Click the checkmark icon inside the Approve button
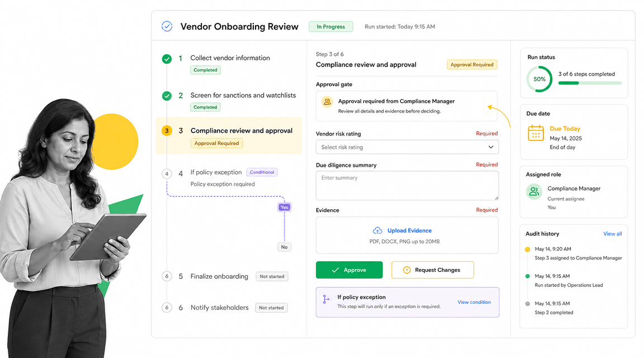 pyautogui.click(x=335, y=270)
